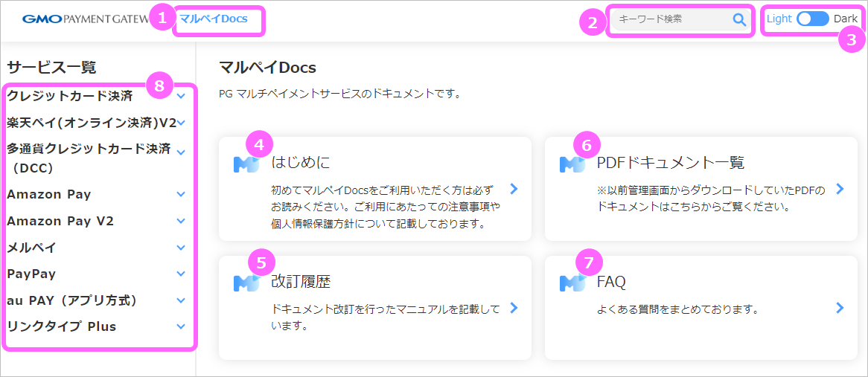Expand the 楽天ペイ(オンライン決済)V2 chevron
The width and height of the screenshot is (868, 377).
click(180, 123)
